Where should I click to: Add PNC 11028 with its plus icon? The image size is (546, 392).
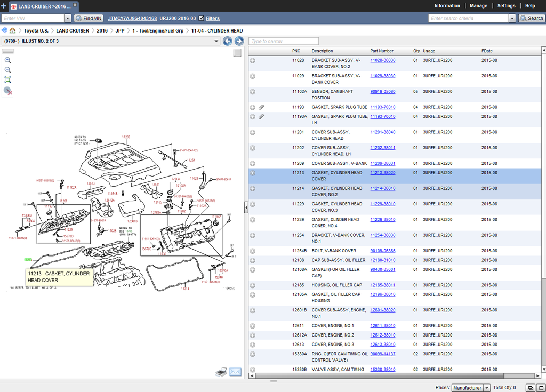pos(253,61)
